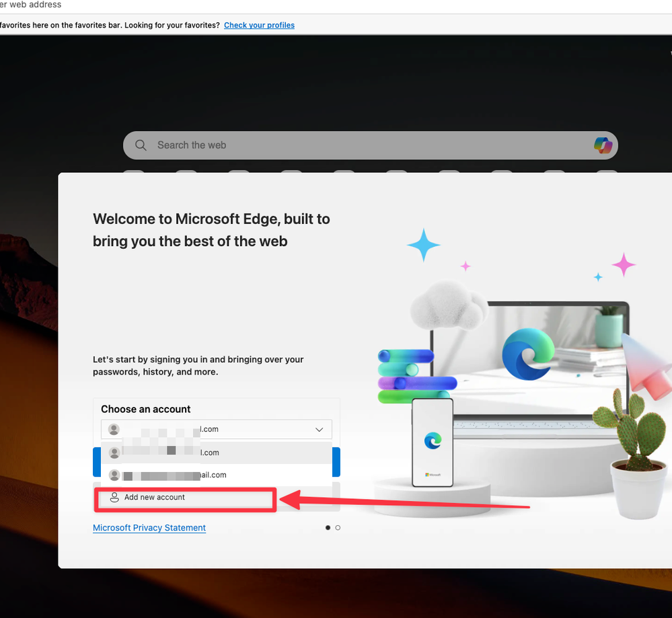Screen dimensions: 672x618
Task: Select the first page indicator dot
Action: [x=328, y=528]
